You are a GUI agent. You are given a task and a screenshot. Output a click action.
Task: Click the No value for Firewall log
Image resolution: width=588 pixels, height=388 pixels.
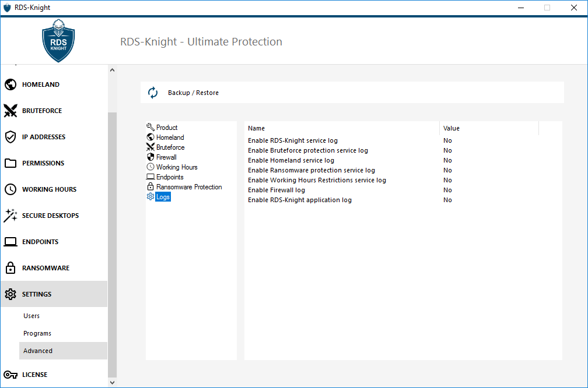coord(447,190)
